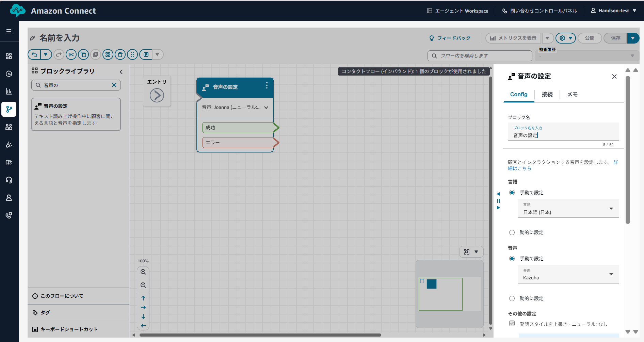Open the 音声 Kazuha dropdown
644x342 pixels.
(568, 274)
